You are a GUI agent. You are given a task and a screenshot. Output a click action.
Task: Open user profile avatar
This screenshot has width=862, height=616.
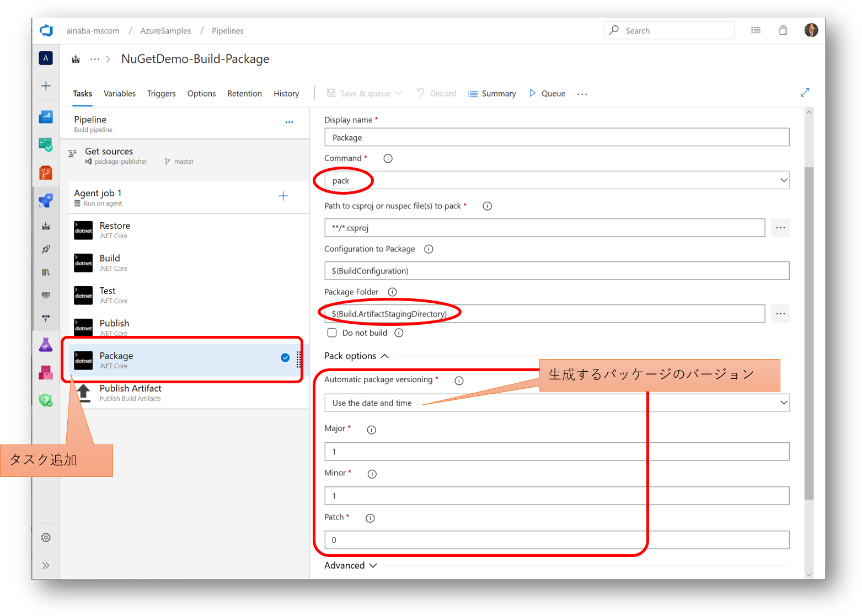[811, 30]
